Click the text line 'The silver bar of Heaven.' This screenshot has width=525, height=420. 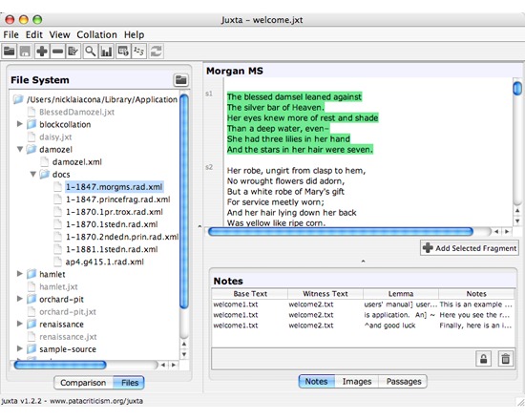276,108
